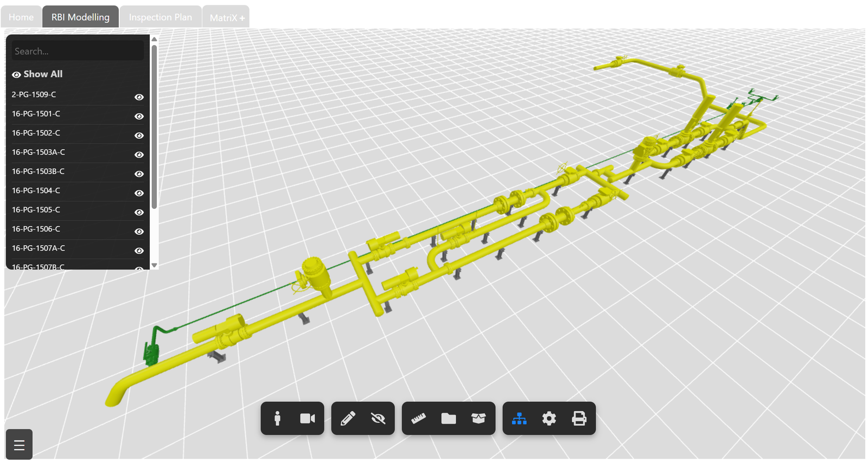Toggle the blue model tree hierarchy icon
The height and width of the screenshot is (462, 868).
pyautogui.click(x=519, y=418)
